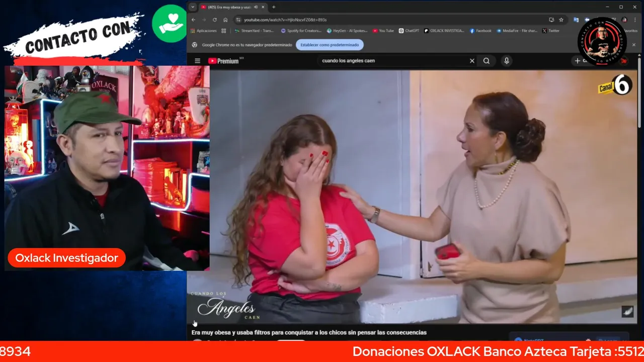Click 'Establecer como predeterminado' button
Screen dimensions: 644x362
[x=330, y=45]
